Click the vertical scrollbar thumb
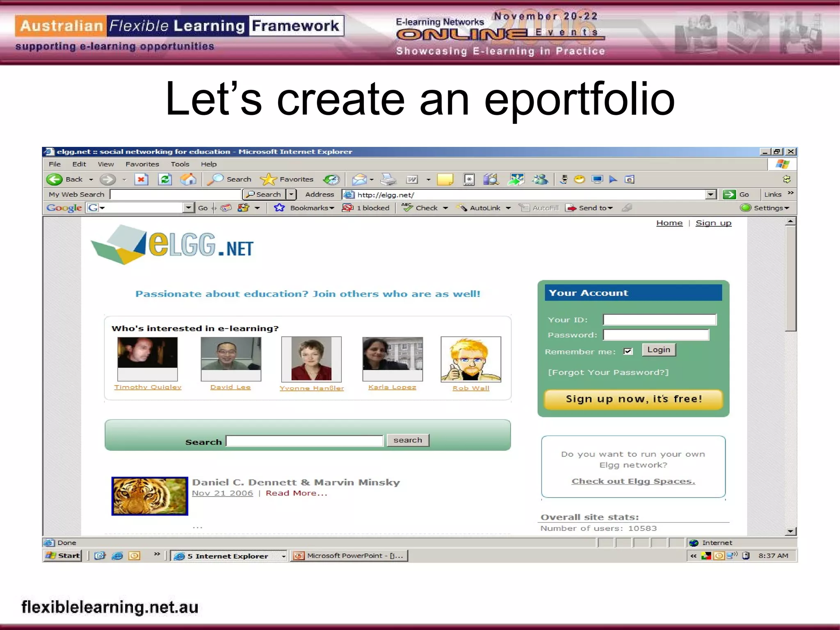 pos(790,279)
